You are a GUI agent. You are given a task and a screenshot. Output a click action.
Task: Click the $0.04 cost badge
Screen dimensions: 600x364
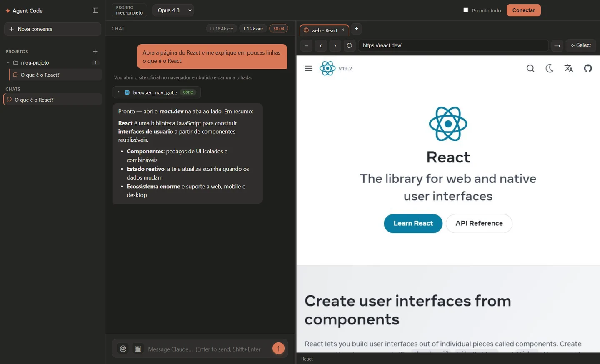point(279,29)
